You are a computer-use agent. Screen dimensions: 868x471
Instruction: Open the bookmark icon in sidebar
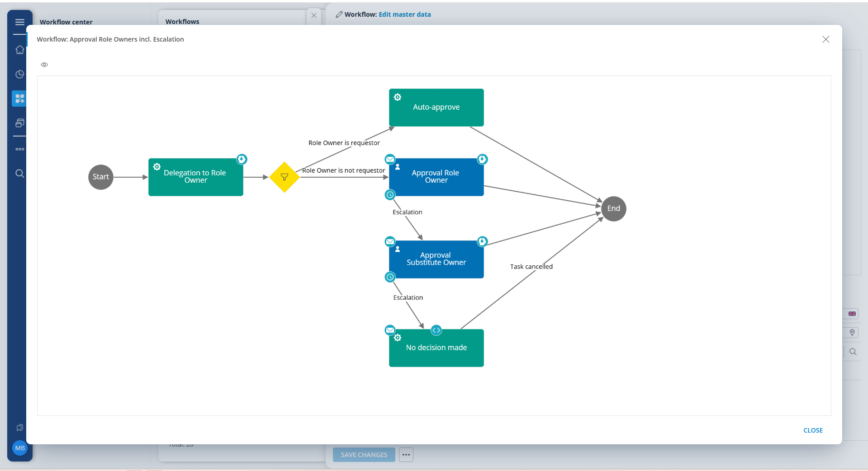pyautogui.click(x=19, y=428)
